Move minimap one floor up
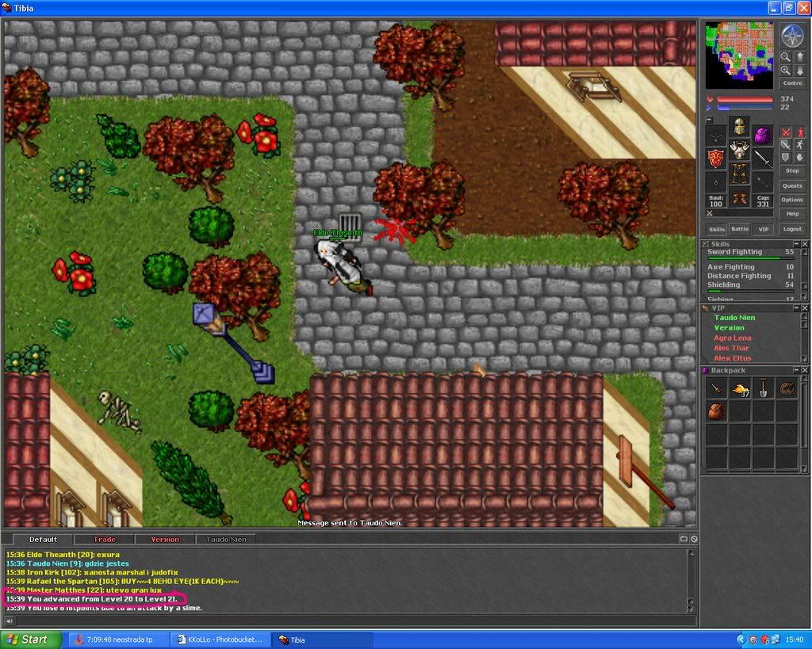Image resolution: width=812 pixels, height=649 pixels. (799, 57)
